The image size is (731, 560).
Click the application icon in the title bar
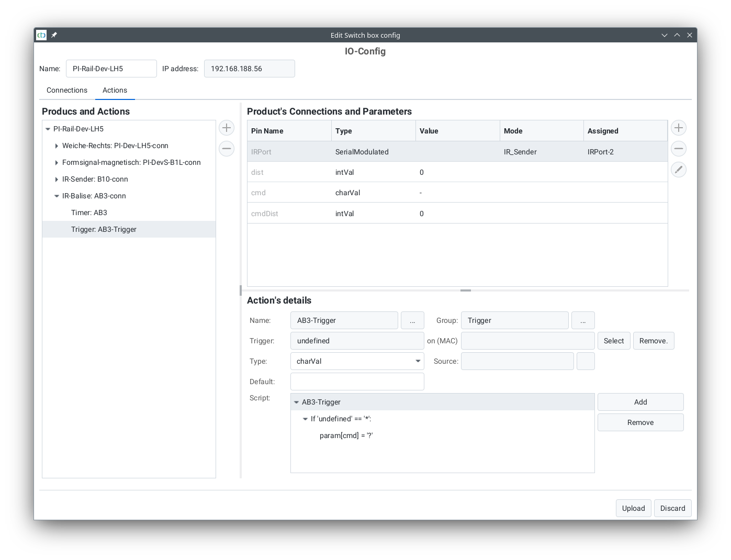pyautogui.click(x=41, y=35)
